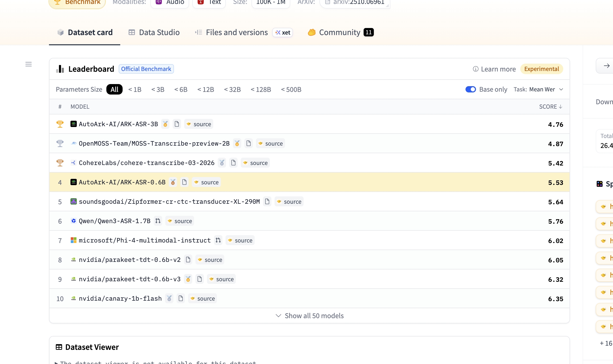The width and height of the screenshot is (613, 364).
Task: Filter models by < 12B parameters
Action: click(x=206, y=89)
